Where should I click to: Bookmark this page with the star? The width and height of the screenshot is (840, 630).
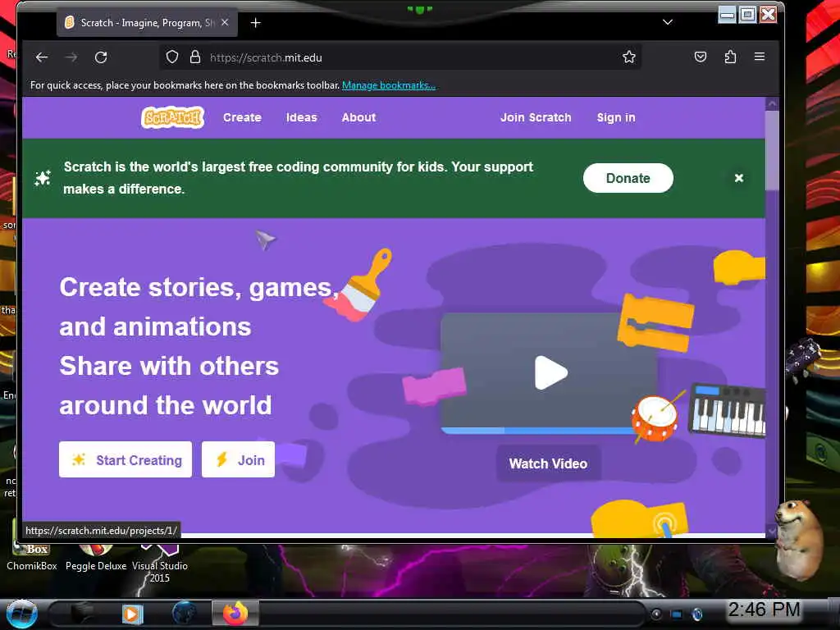pos(629,57)
